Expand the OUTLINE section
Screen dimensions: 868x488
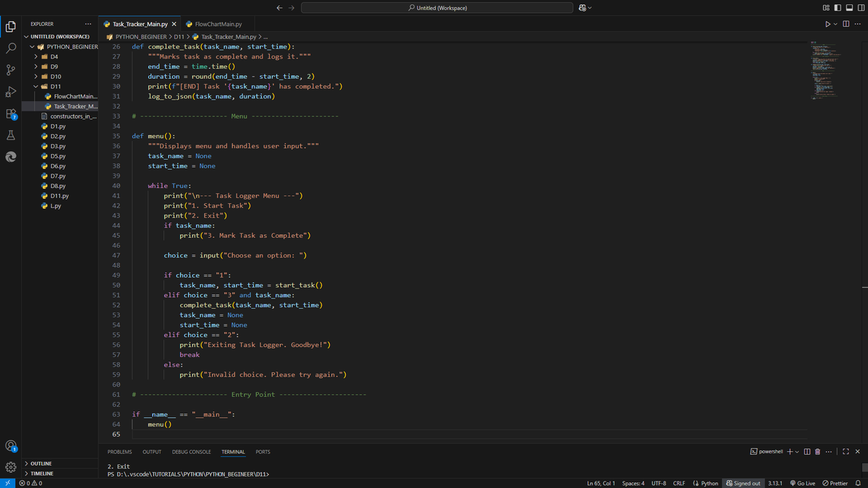click(41, 463)
